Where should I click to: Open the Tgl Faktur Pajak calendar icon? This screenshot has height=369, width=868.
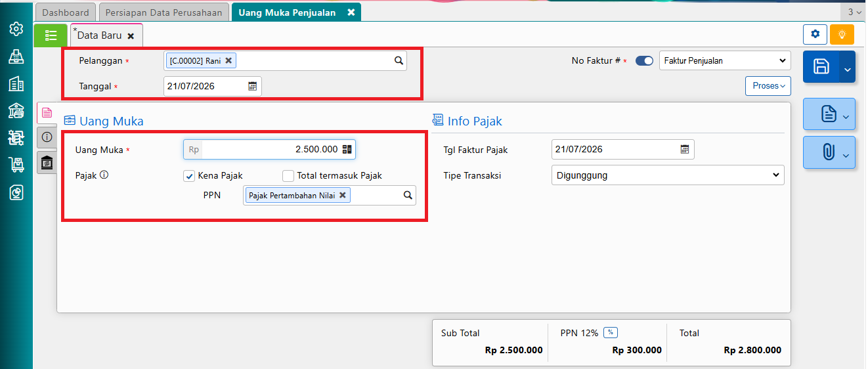tap(685, 149)
